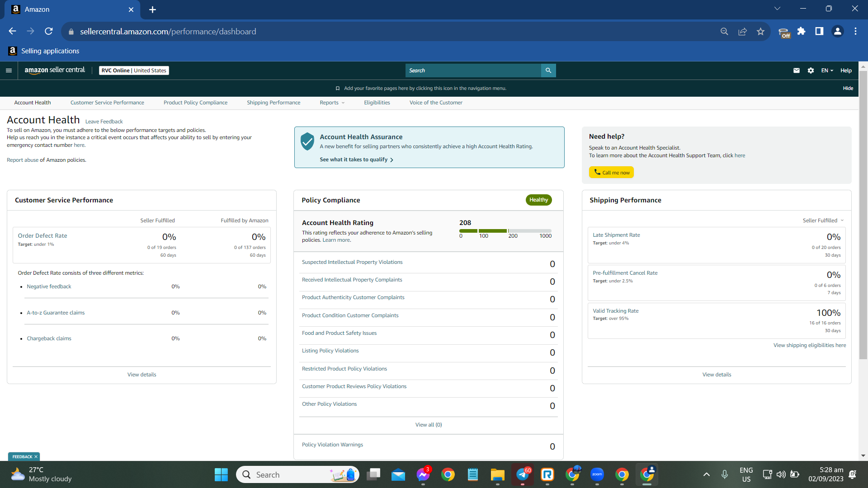868x488 pixels.
Task: View details for Shipping Performance
Action: (717, 375)
